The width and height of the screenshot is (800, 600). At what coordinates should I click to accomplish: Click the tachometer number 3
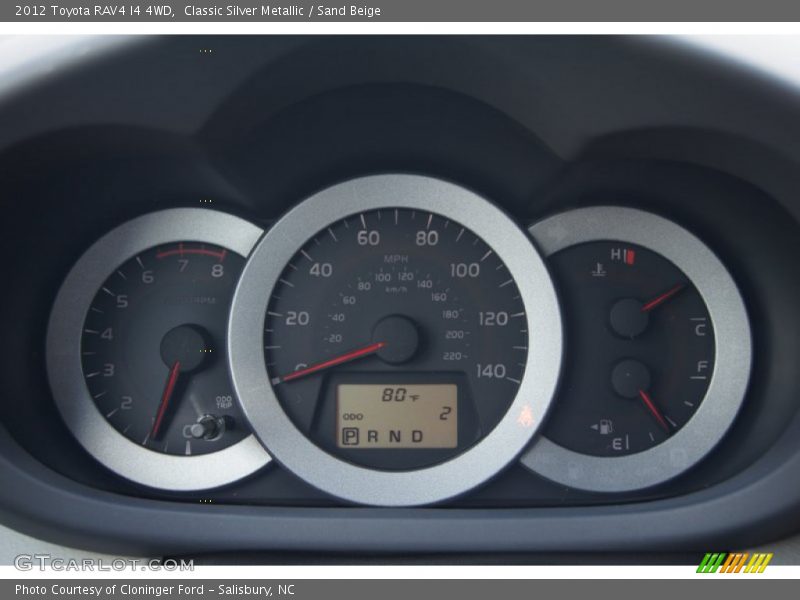[x=109, y=369]
